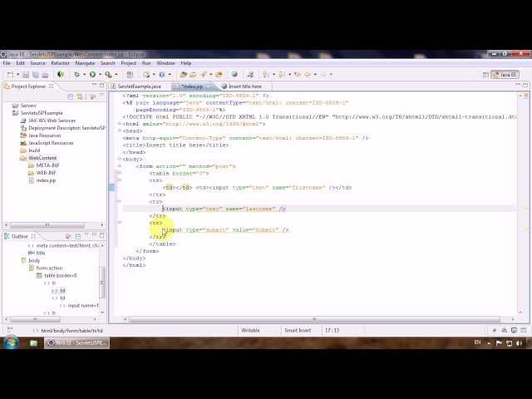Select JAX-WS Web Services node
532x399 pixels.
52,121
